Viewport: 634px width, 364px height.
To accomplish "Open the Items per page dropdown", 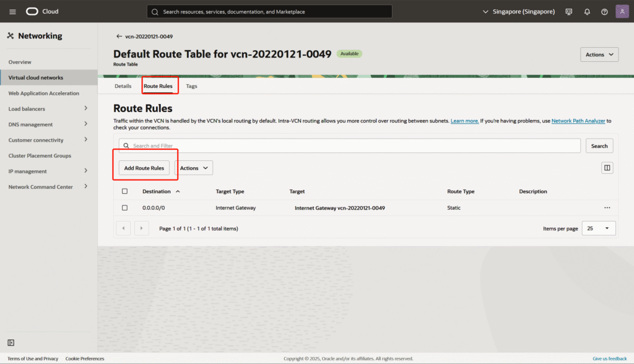I will tap(599, 228).
